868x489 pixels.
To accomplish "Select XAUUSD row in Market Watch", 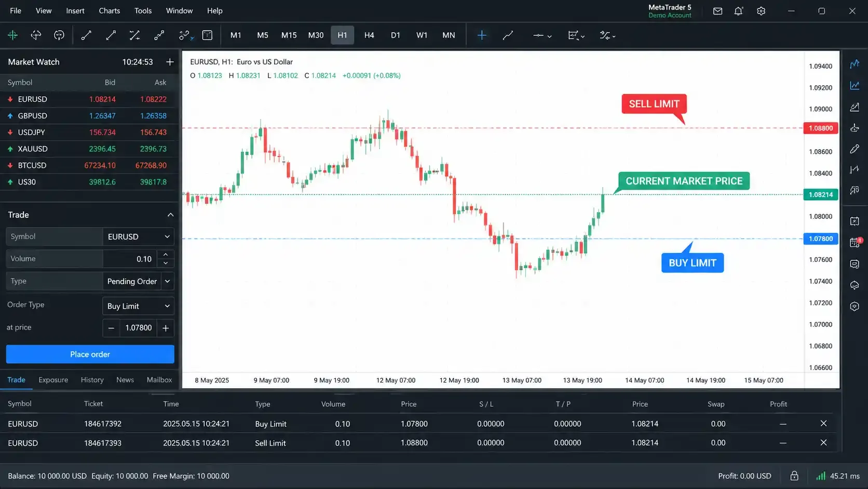I will coord(89,149).
